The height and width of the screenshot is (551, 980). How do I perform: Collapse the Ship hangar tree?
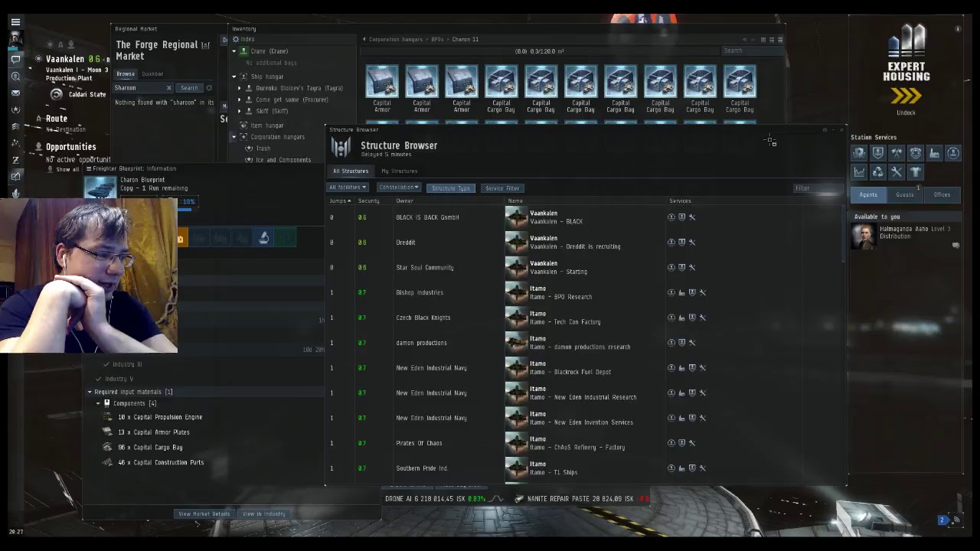tap(234, 77)
